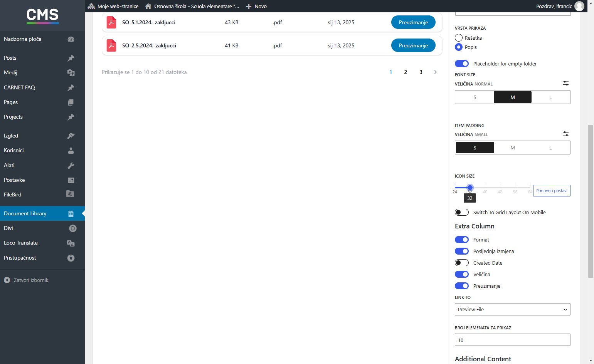Screen dimensions: 594x364
Task: Click the Loco Translate icon
Action: [x=71, y=243]
